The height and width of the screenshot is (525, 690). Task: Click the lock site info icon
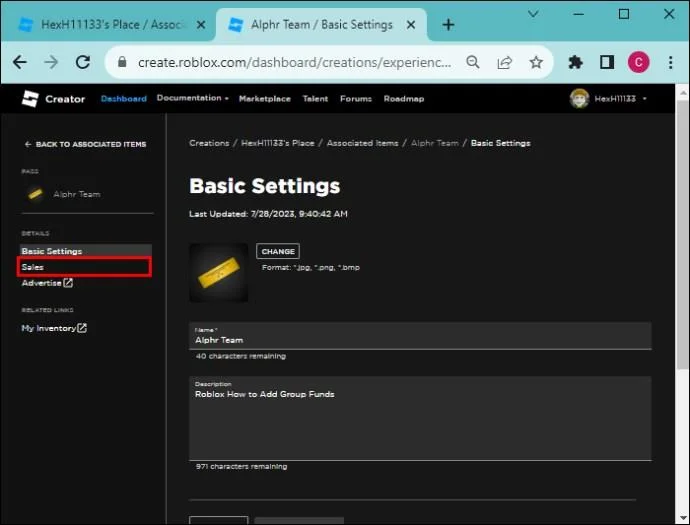(122, 62)
